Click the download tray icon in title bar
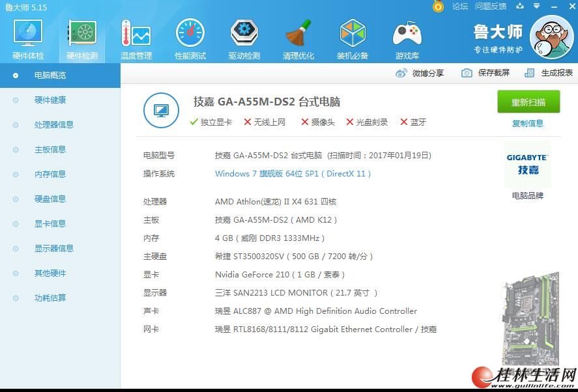The height and width of the screenshot is (392, 578). click(520, 6)
